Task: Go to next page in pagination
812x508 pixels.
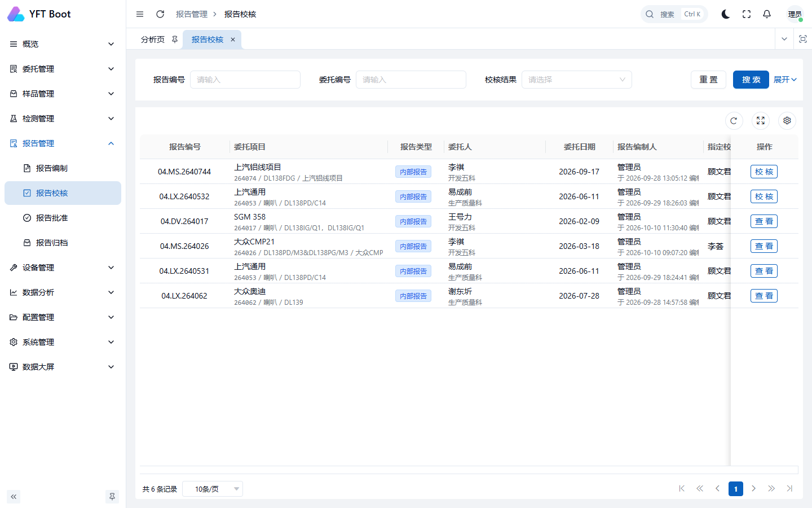Action: [754, 489]
